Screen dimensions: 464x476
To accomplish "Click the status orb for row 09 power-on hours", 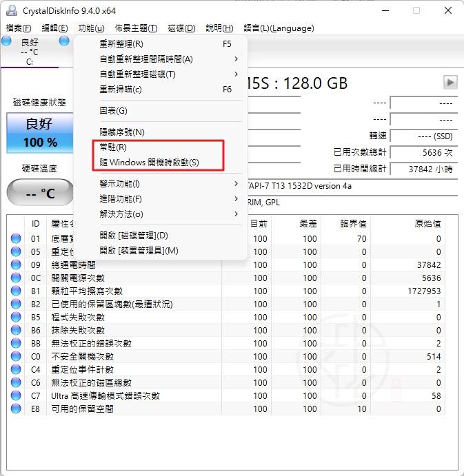I will click(16, 265).
